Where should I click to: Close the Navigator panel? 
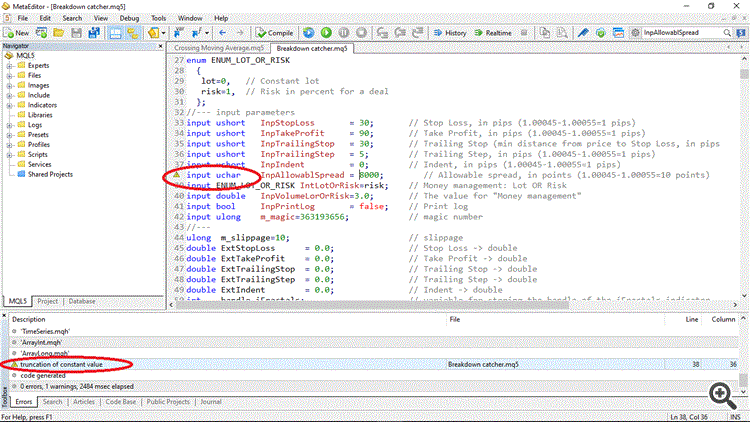pos(160,46)
